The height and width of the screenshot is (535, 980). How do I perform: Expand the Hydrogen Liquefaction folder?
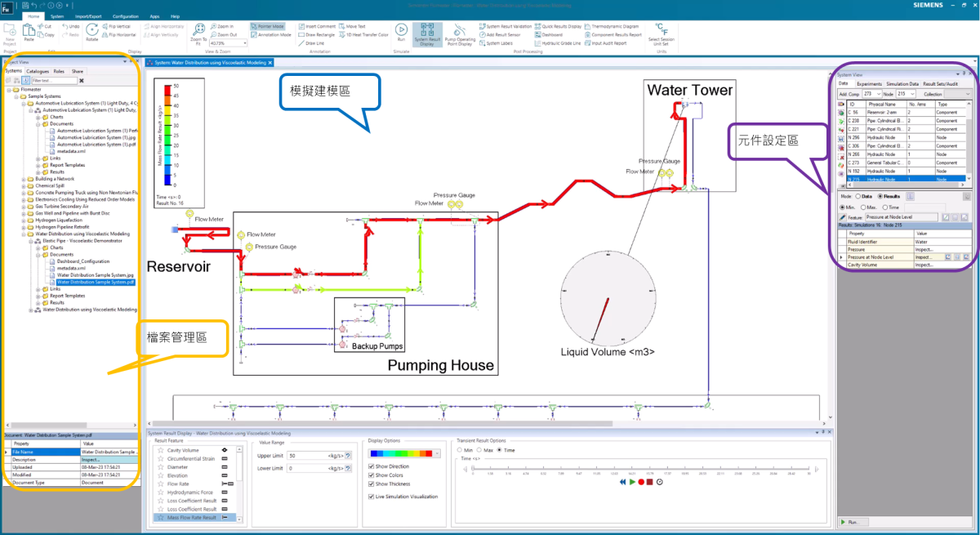[23, 220]
